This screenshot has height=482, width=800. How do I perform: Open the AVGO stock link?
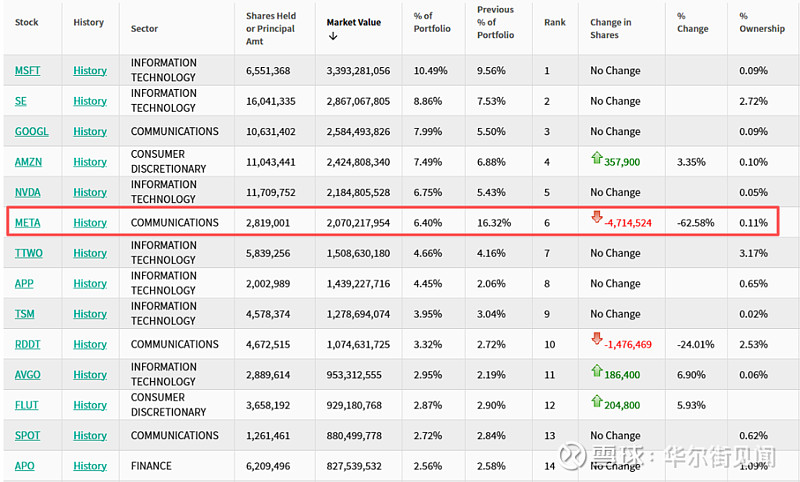(x=28, y=375)
